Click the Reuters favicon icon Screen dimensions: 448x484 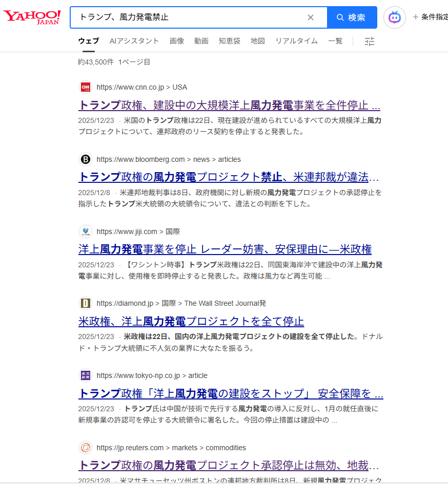[x=86, y=448]
